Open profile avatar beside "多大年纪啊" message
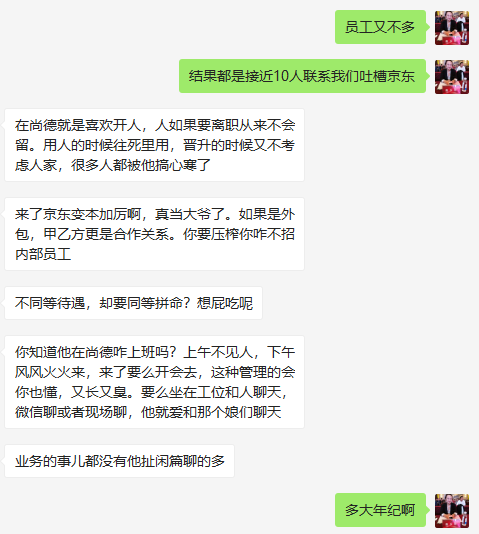The image size is (479, 534). tap(452, 511)
